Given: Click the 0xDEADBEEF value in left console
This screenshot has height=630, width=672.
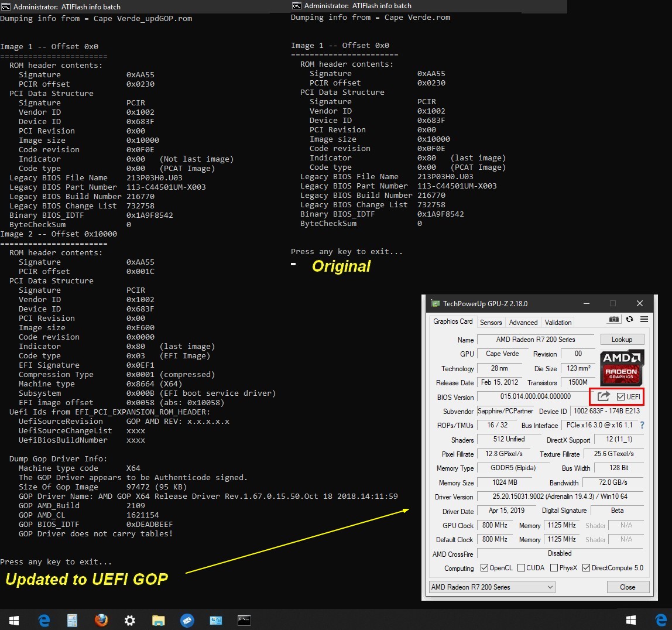Looking at the screenshot, I should tap(150, 524).
